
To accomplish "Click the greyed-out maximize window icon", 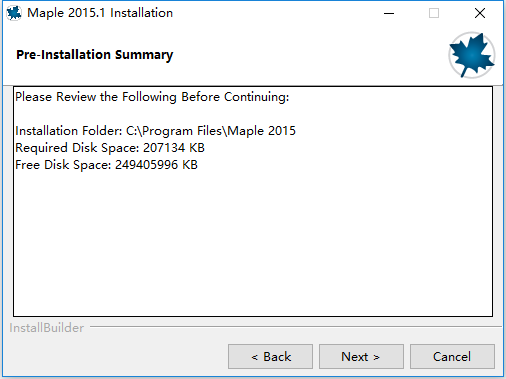I will coord(434,13).
